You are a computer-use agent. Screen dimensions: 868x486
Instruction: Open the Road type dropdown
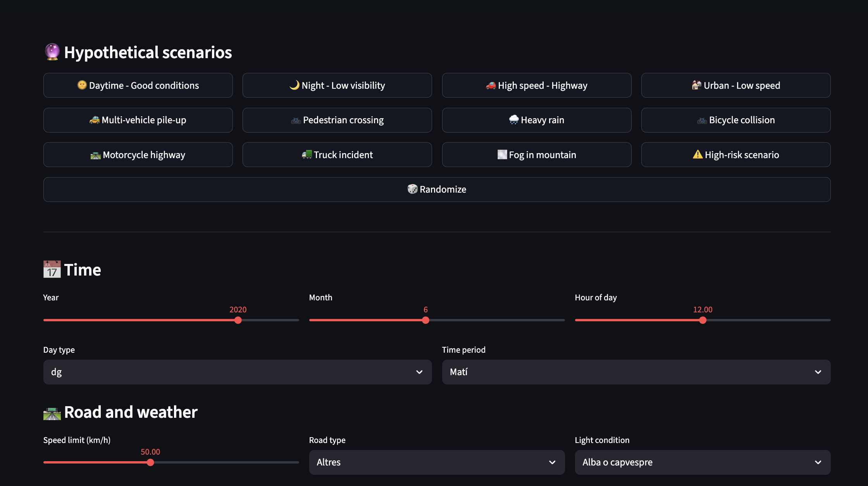click(x=437, y=462)
